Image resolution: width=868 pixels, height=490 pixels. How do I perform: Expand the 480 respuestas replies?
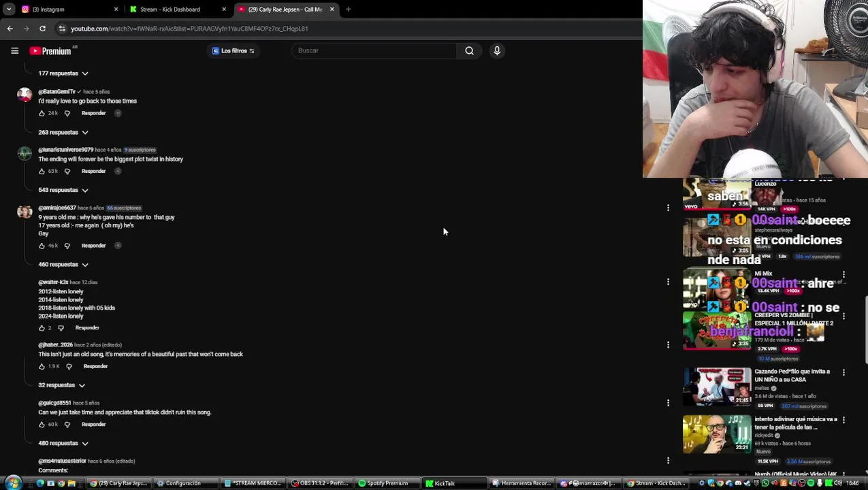(63, 443)
